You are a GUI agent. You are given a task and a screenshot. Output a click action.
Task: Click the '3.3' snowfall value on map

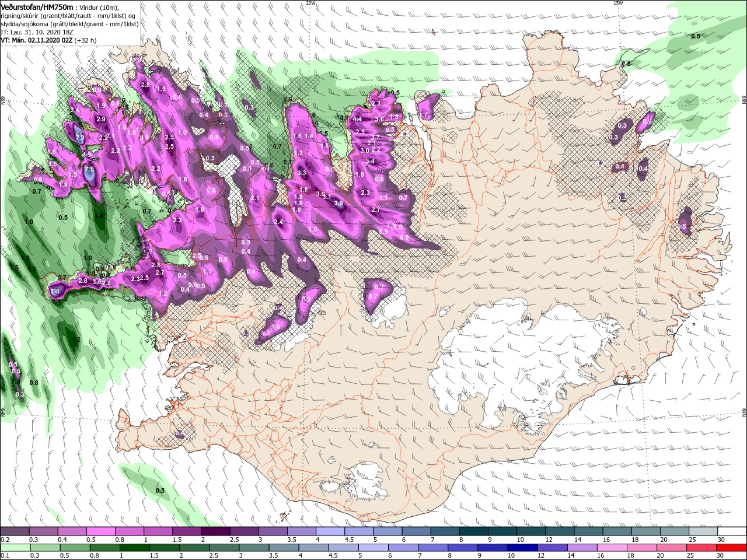click(302, 173)
